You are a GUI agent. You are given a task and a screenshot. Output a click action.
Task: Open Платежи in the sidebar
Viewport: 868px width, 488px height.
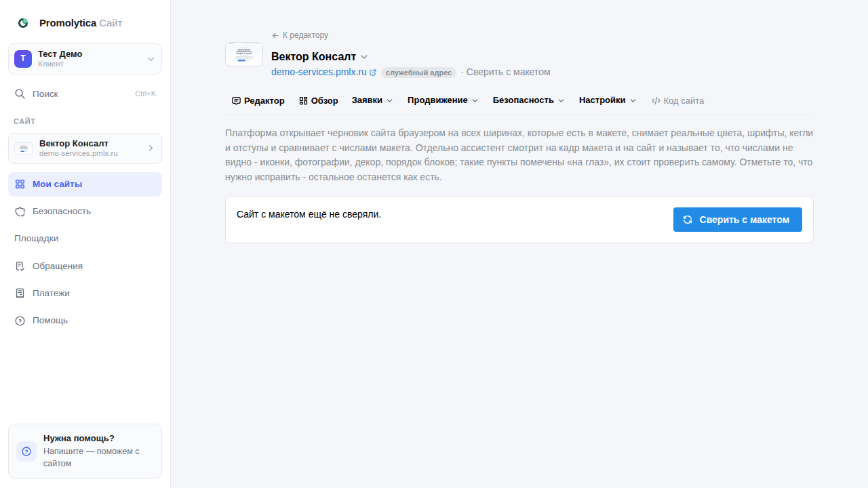[85, 293]
